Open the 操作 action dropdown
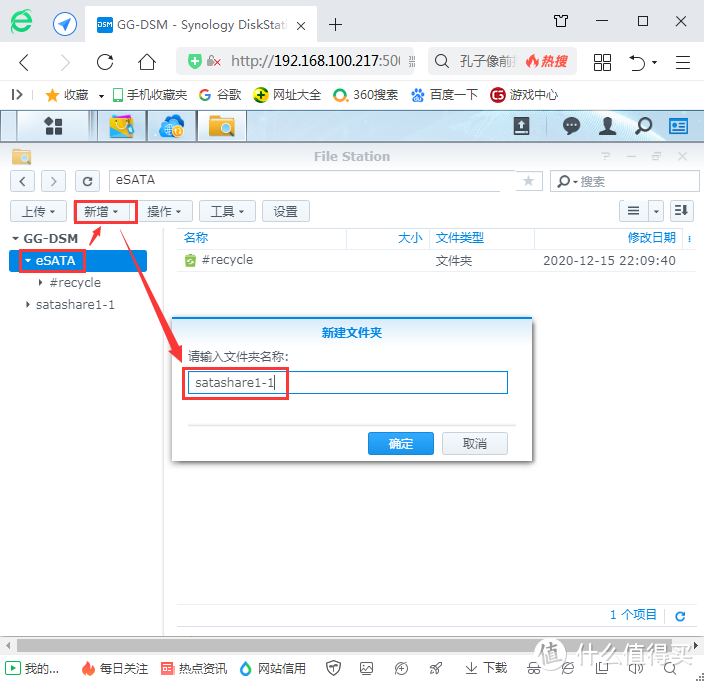This screenshot has height=681, width=704. point(164,211)
